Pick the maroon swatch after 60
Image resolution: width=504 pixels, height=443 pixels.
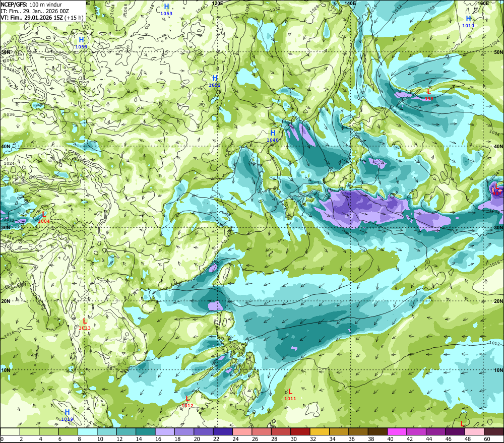point(494,431)
